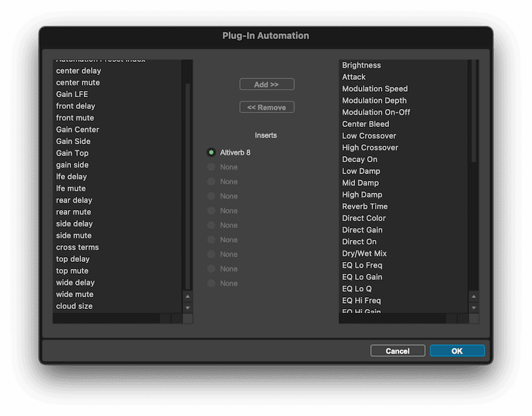The height and width of the screenshot is (416, 532).
Task: Select 'Center Bleed' in the right list
Action: click(x=366, y=124)
